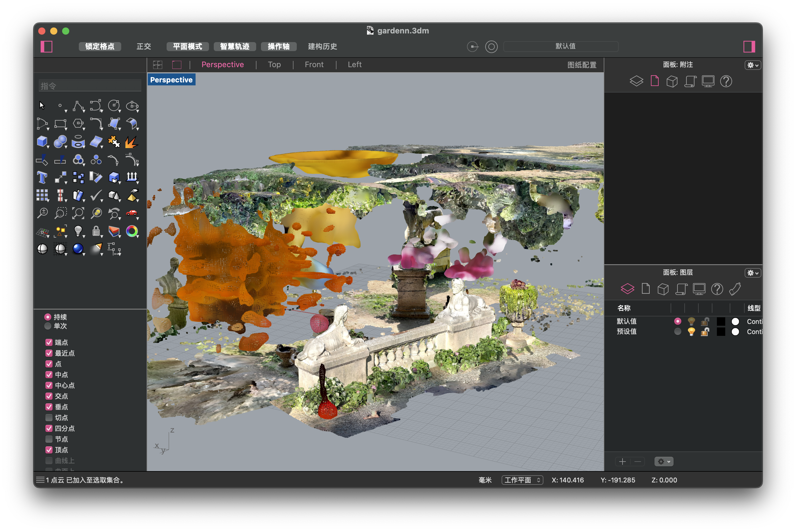Open the 图纸配置 tab
796x532 pixels.
[x=582, y=65]
